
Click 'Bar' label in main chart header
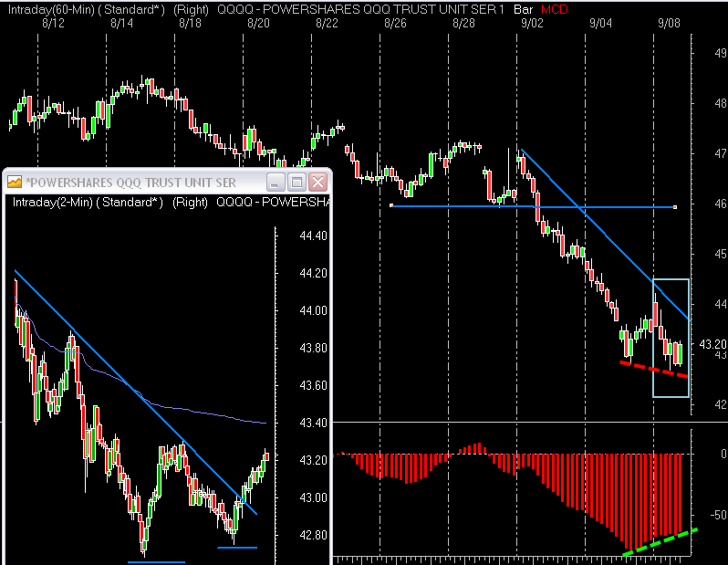pos(524,9)
